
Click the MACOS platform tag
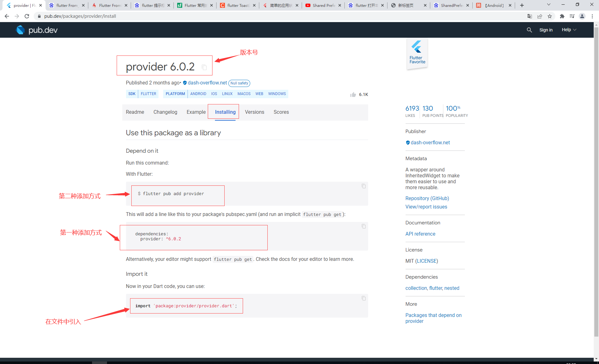tap(244, 94)
